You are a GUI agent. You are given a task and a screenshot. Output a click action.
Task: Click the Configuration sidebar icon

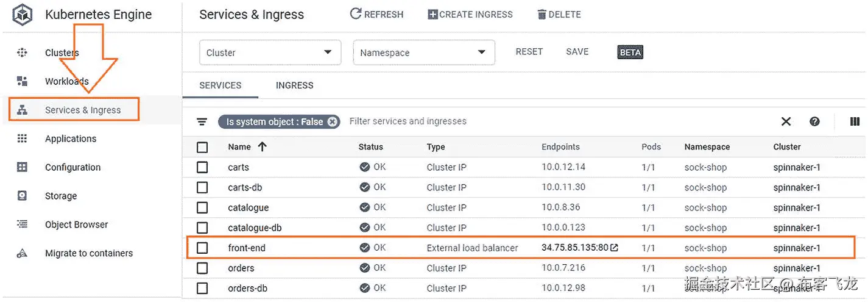click(x=23, y=167)
